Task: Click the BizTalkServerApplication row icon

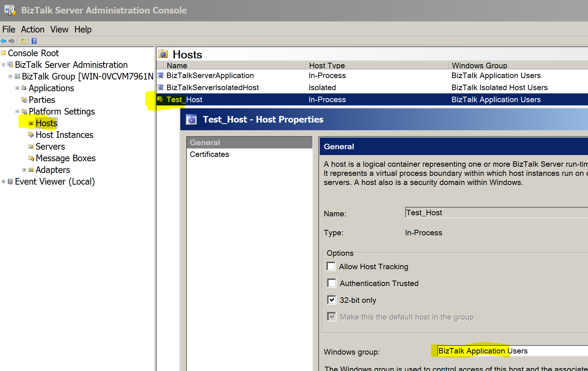Action: [160, 76]
